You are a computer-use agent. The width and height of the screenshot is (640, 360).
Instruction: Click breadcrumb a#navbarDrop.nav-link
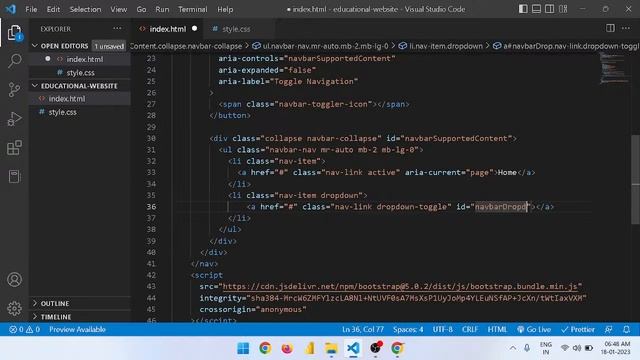566,46
